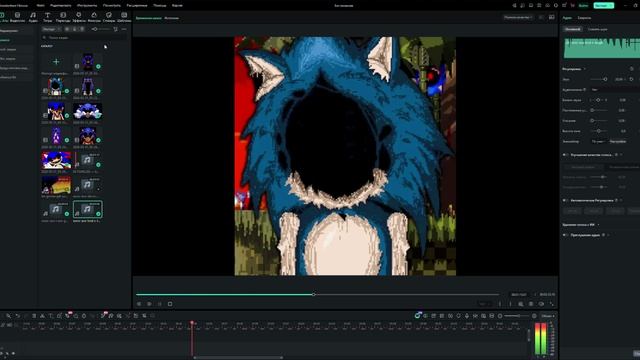Click the text T icon in timeline toolbar
640x360 pixels.
pos(51,316)
